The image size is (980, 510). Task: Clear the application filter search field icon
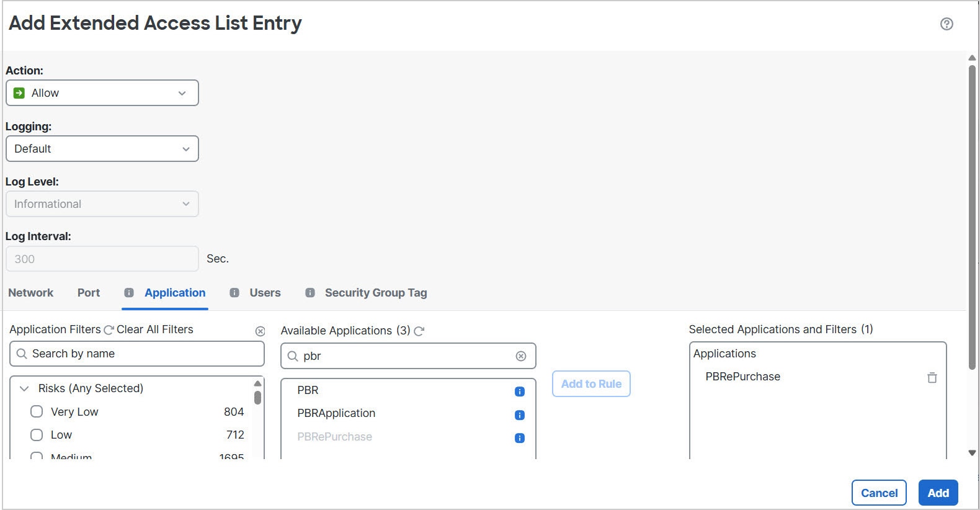[261, 331]
